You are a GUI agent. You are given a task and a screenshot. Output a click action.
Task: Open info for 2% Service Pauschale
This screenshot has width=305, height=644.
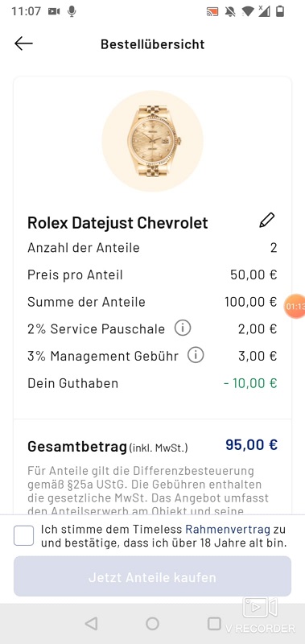(183, 328)
